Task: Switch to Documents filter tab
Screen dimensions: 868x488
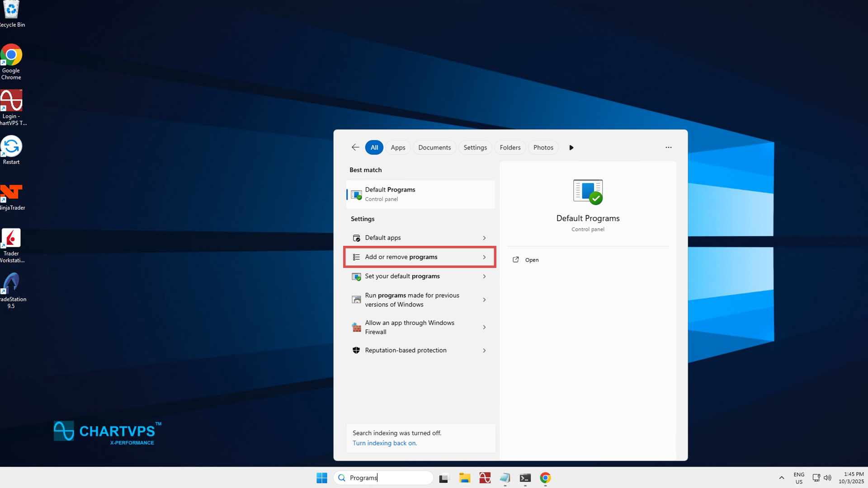Action: 434,147
